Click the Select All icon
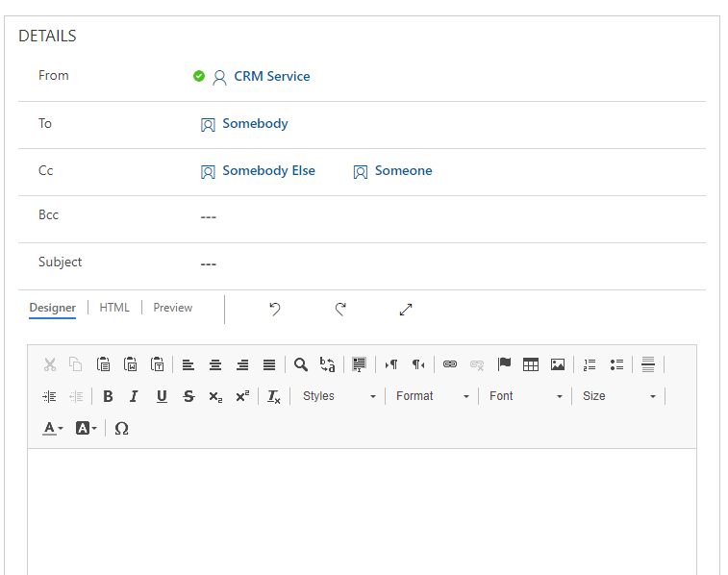Screen dimensions: 728x575 click(x=359, y=364)
